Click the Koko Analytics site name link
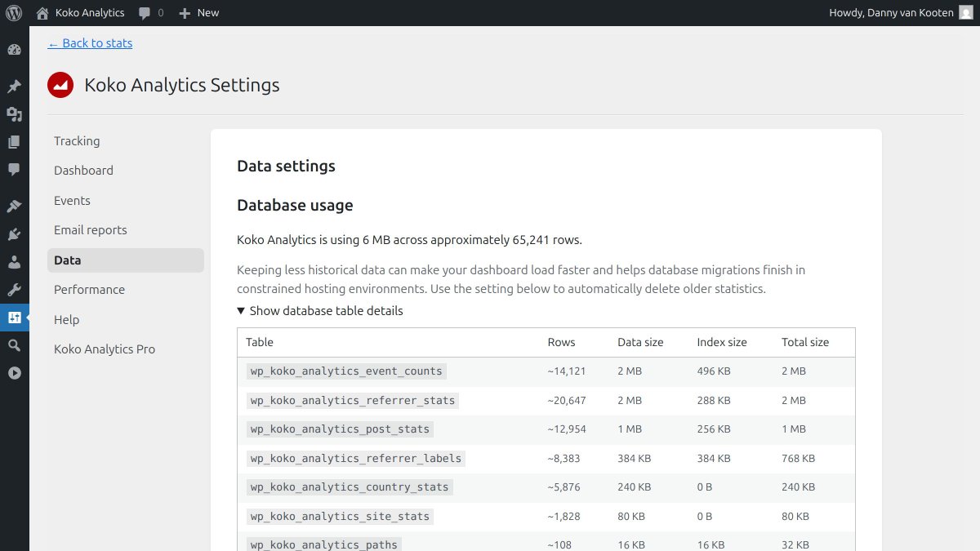This screenshot has width=980, height=551. click(x=90, y=13)
